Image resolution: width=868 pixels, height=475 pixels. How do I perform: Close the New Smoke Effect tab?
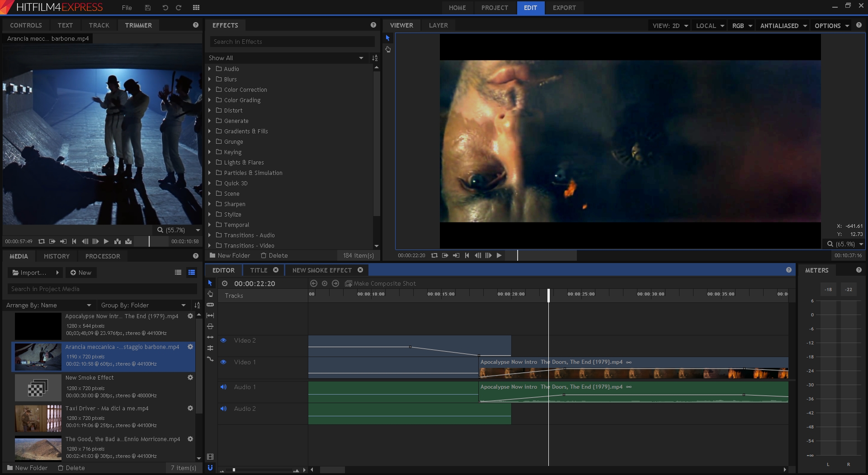click(x=360, y=270)
